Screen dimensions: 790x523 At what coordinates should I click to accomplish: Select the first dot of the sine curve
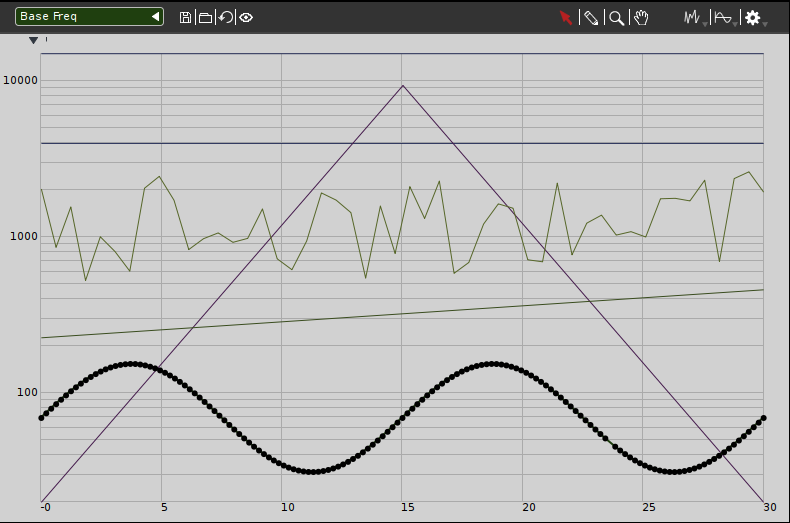pos(41,418)
